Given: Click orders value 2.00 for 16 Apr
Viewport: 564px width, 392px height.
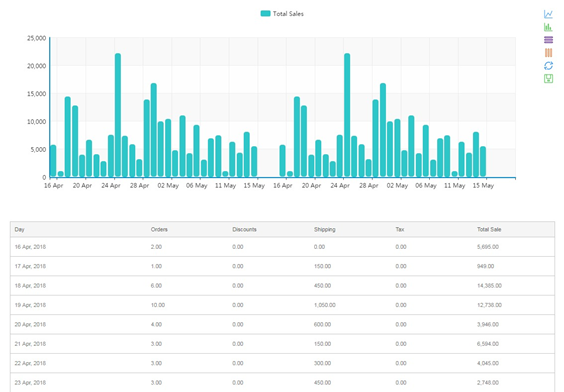Looking at the screenshot, I should point(156,247).
